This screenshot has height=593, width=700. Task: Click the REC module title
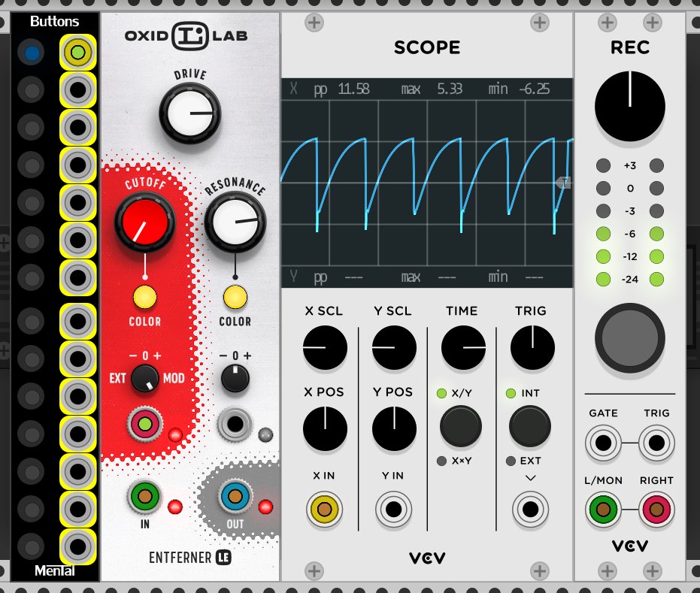pos(629,47)
